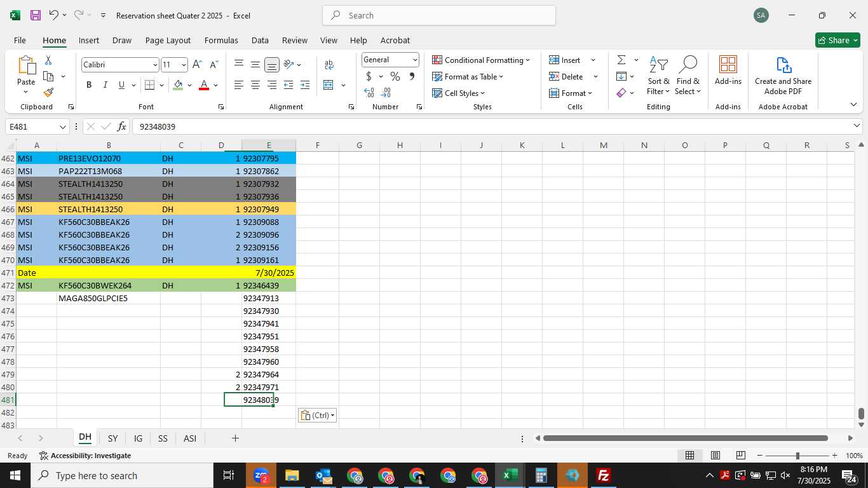Open File Explorer from the taskbar
868x488 pixels.
coord(292,475)
